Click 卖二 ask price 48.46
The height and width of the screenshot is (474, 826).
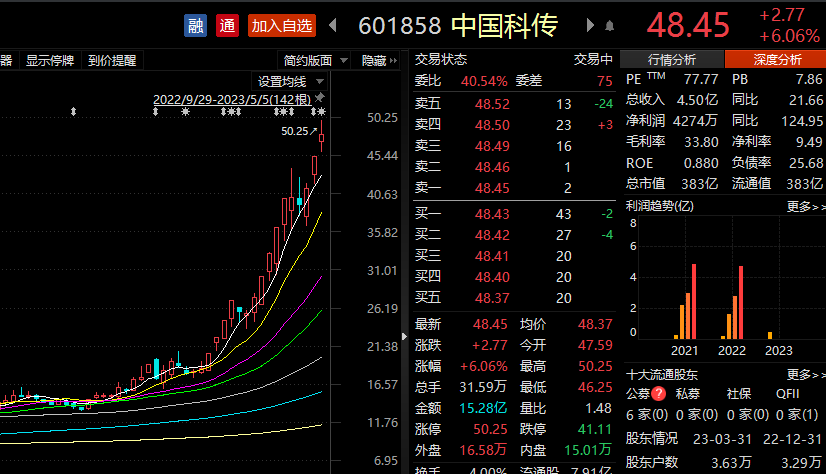tap(492, 167)
